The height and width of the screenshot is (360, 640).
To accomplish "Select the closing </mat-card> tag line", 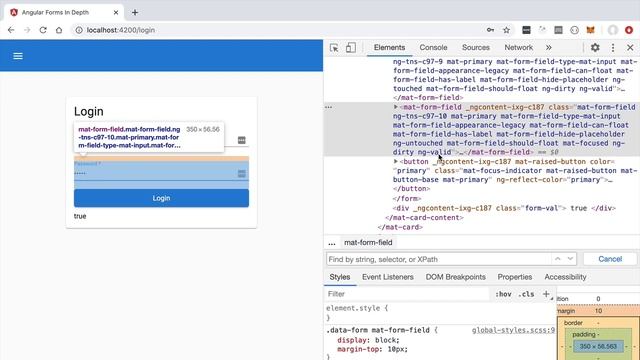I will point(400,227).
